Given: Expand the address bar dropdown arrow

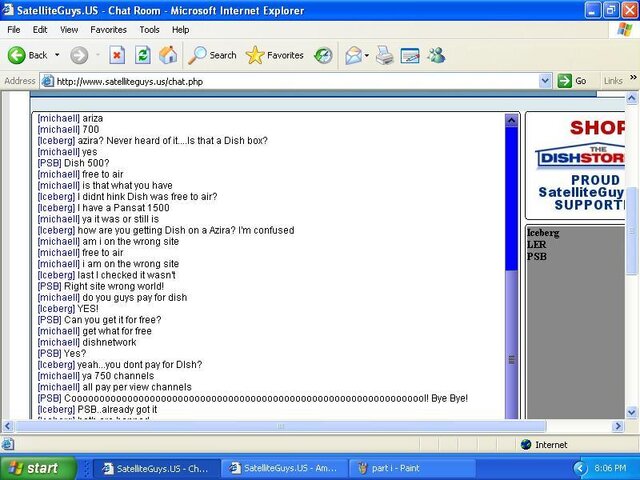Looking at the screenshot, I should coord(545,81).
